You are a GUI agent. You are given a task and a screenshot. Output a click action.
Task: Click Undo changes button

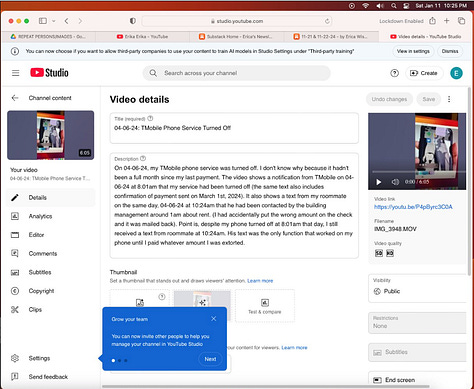389,99
